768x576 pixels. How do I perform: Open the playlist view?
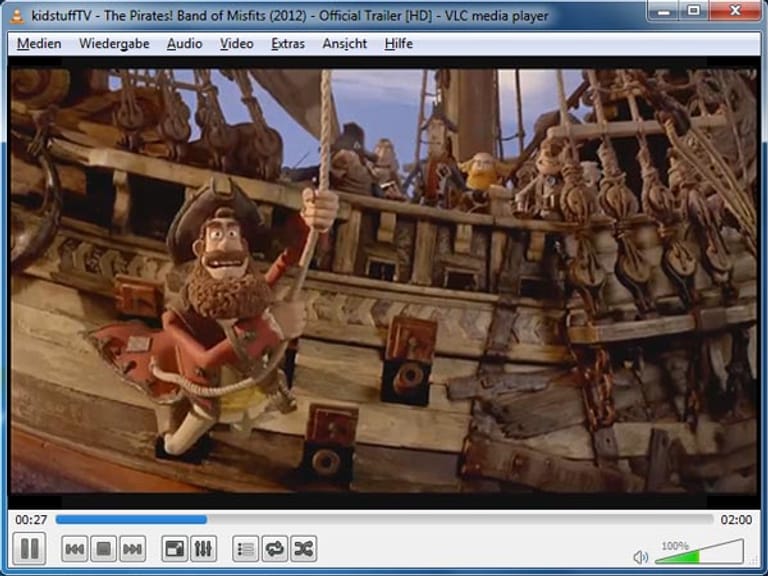pos(245,549)
